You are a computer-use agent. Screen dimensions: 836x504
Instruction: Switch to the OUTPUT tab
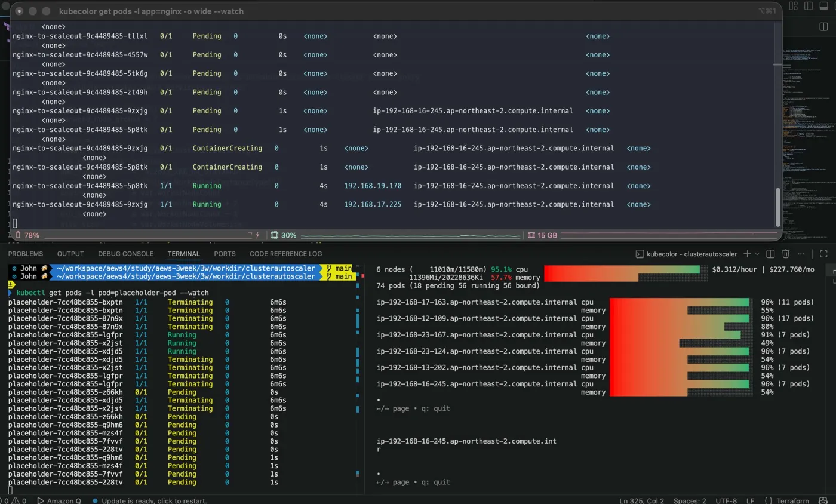coord(70,254)
